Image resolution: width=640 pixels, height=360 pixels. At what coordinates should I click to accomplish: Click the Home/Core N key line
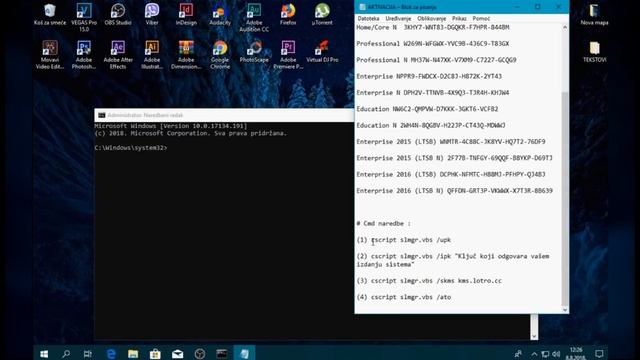coord(433,27)
